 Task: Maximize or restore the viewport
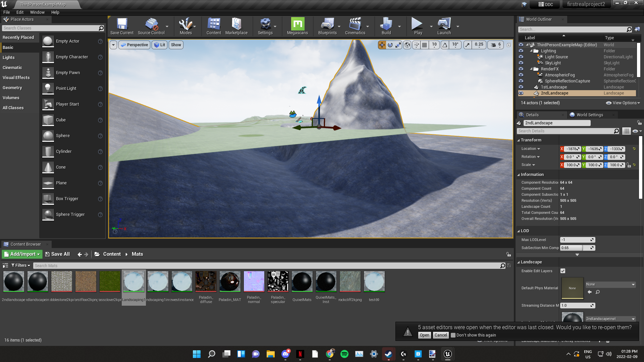click(508, 45)
